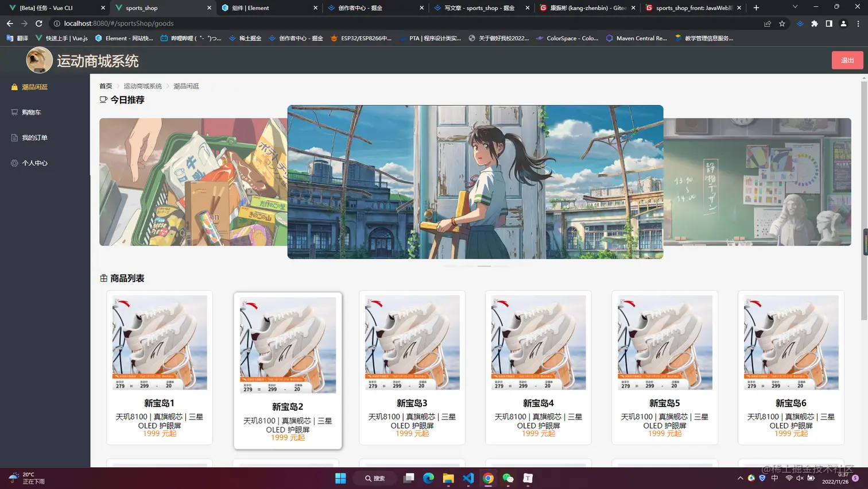Close the sports_shop browser tab

pyautogui.click(x=209, y=8)
